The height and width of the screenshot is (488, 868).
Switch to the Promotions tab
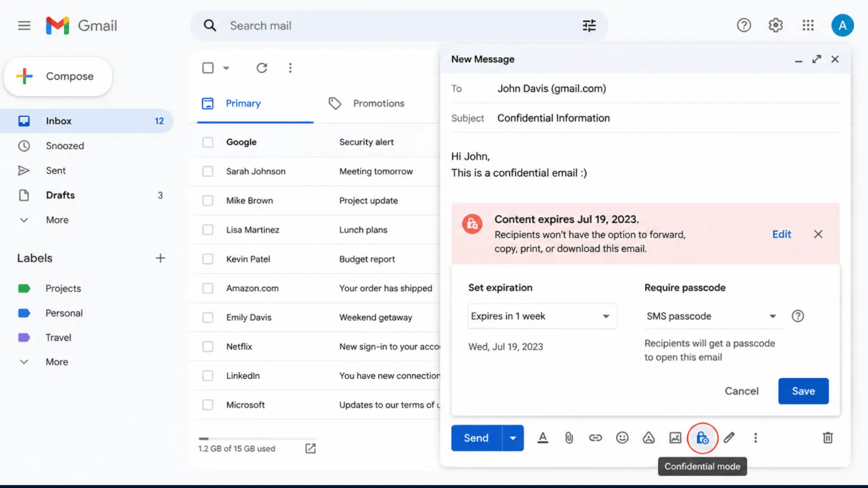[x=367, y=103]
